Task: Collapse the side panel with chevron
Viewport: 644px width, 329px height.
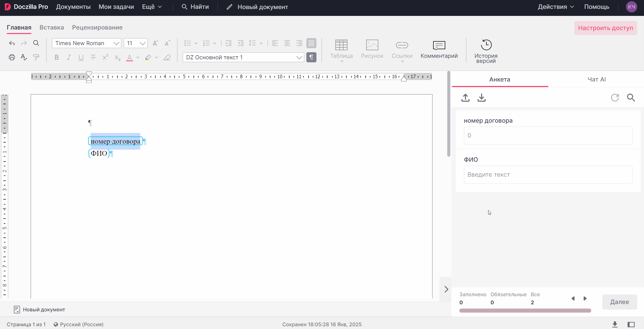Action: [x=446, y=289]
